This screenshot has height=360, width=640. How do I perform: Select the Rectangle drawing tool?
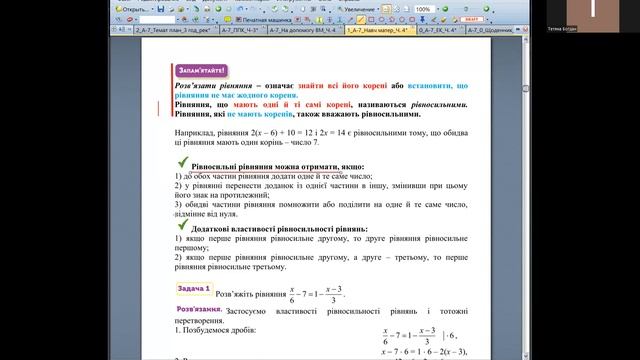[371, 20]
